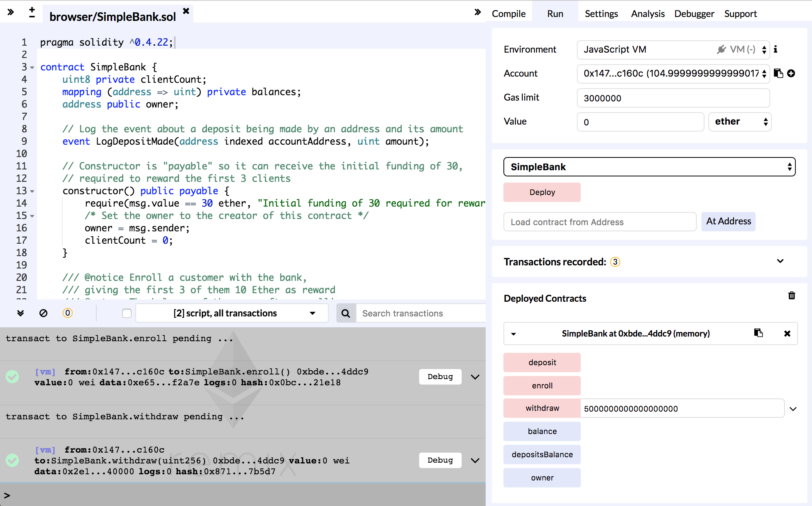Collapse terminal with double-chevron down icon
Image resolution: width=812 pixels, height=506 pixels.
point(20,313)
